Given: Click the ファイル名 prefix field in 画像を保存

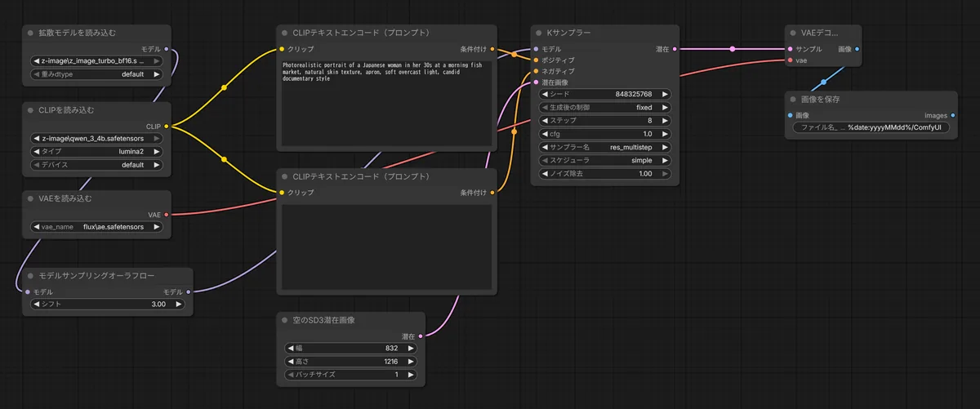Looking at the screenshot, I should pos(871,127).
